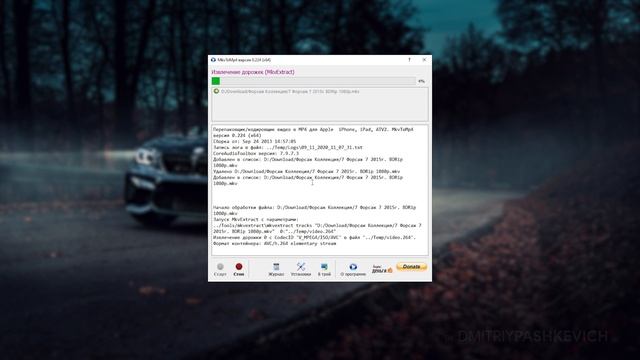The image size is (640, 360).
Task: Click the yellow Donate button
Action: point(411,267)
